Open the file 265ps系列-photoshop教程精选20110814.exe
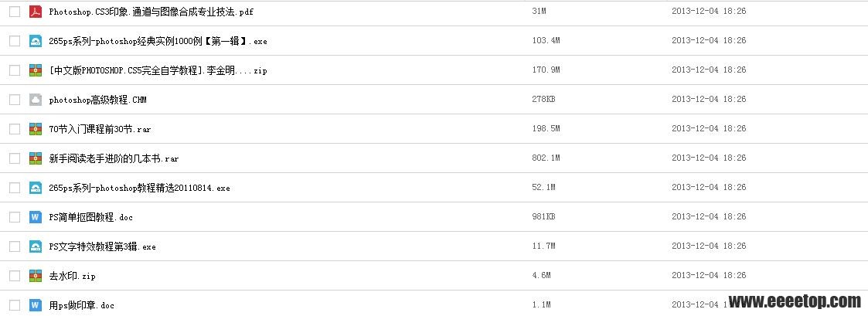The width and height of the screenshot is (868, 316). point(139,189)
